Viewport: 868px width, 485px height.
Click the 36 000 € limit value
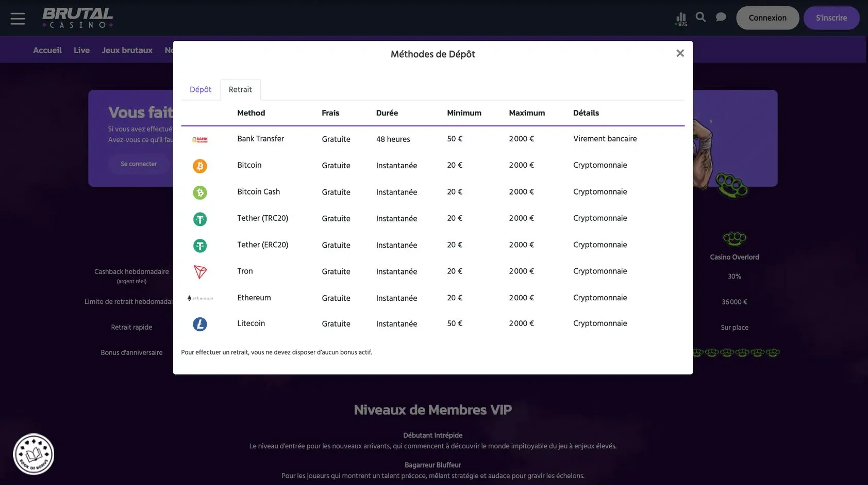(735, 302)
